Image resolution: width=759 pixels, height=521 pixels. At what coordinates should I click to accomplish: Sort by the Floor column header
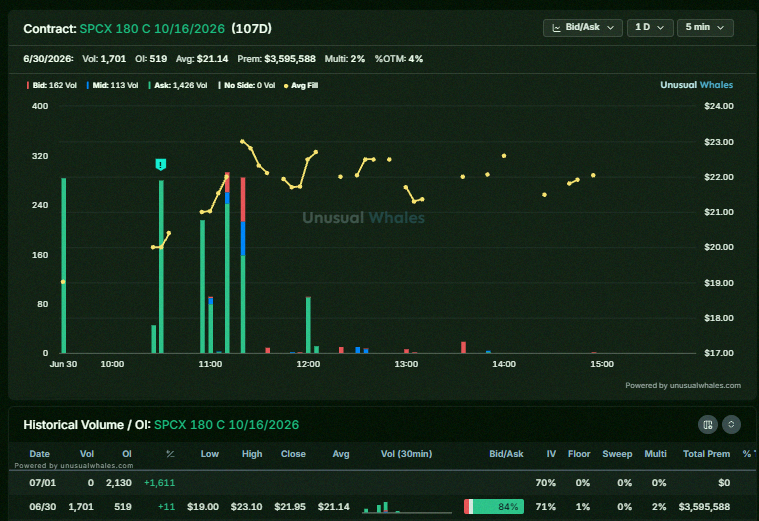click(x=579, y=454)
